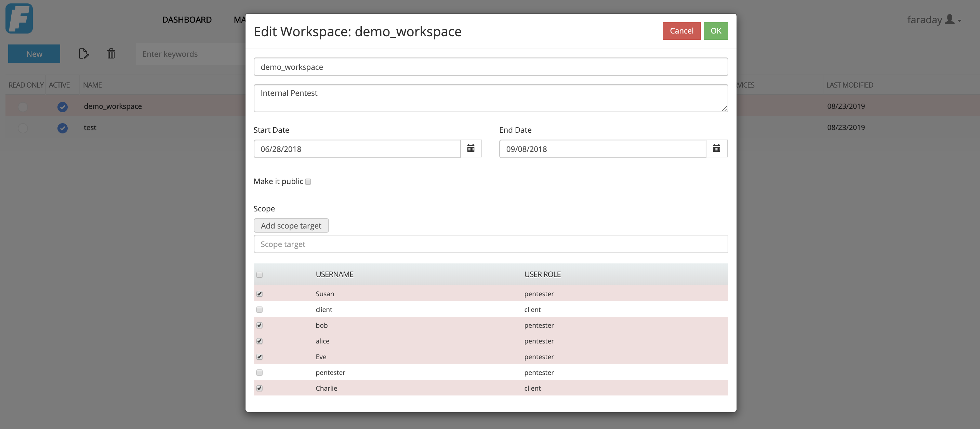Check the client user checkbox
This screenshot has height=429, width=980.
point(260,310)
